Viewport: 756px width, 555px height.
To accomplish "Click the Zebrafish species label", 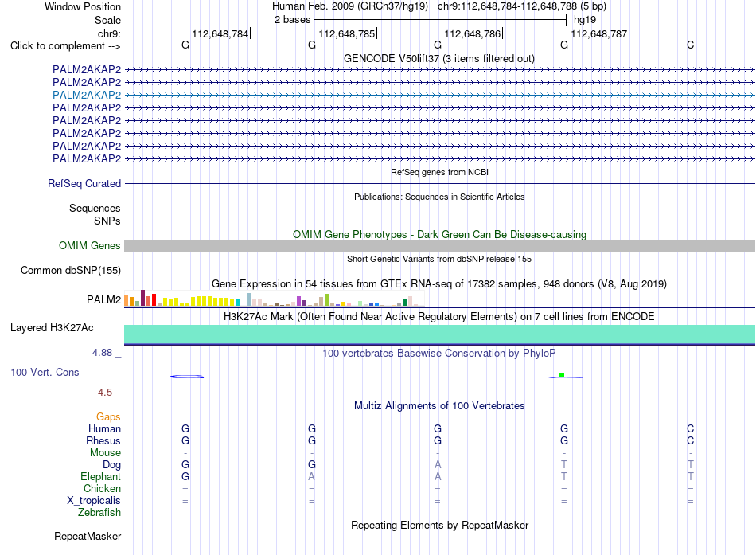I will pos(99,513).
